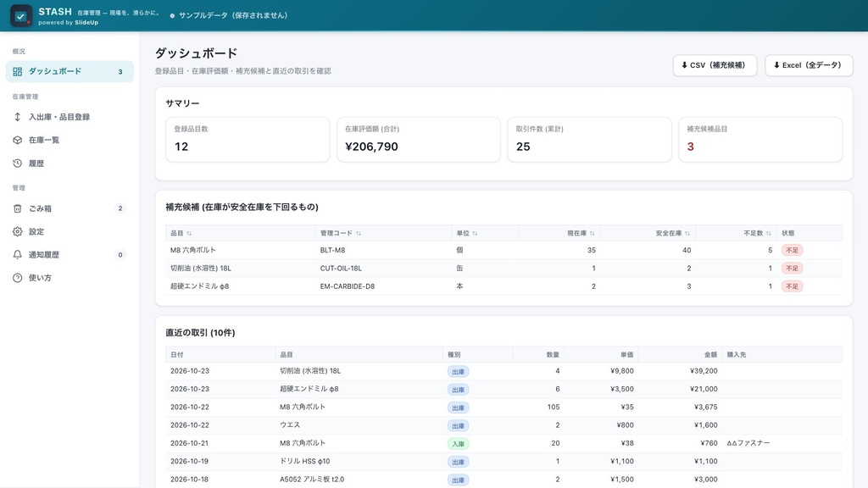Click the gear icon beside 設定
The image size is (868, 488).
pos(18,231)
